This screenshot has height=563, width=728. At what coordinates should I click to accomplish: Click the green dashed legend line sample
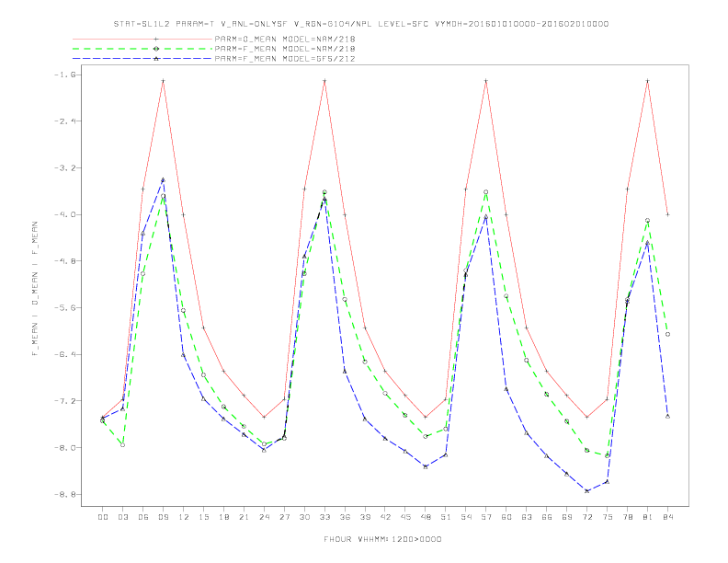point(142,49)
